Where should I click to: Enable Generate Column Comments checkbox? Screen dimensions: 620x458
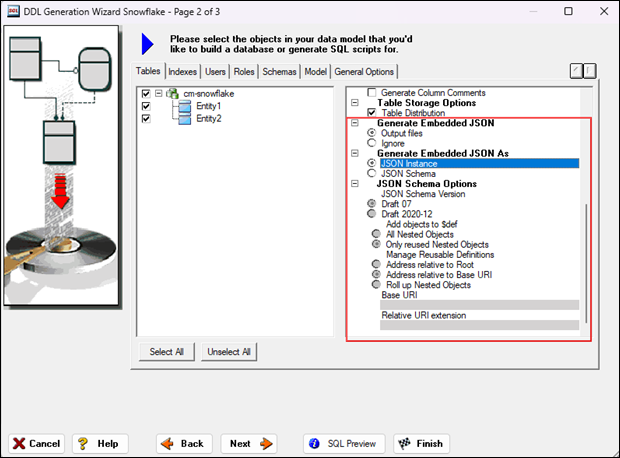click(x=372, y=93)
